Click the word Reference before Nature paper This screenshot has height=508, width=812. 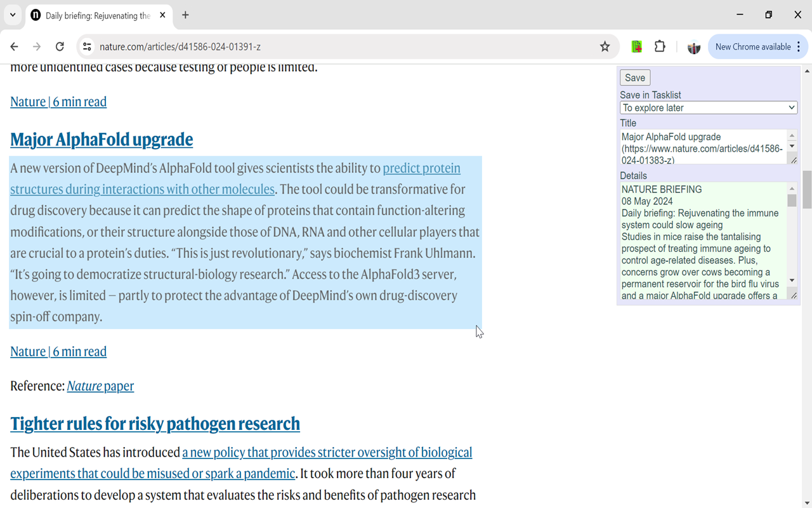[x=37, y=386]
